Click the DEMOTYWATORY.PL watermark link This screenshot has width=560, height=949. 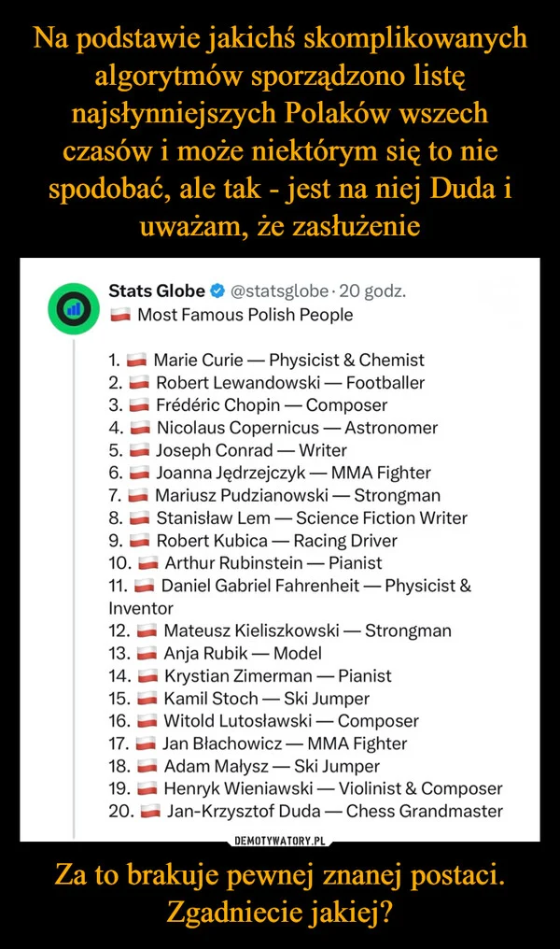click(x=279, y=840)
